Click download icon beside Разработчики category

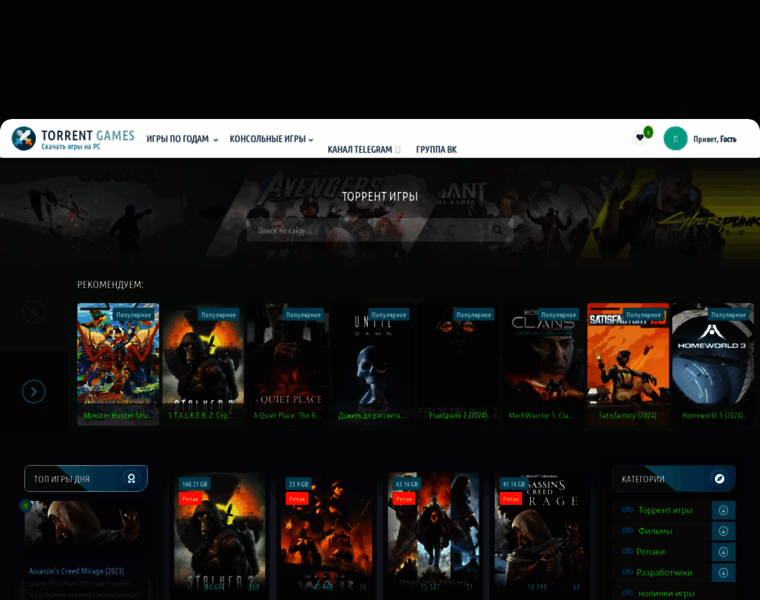(x=723, y=573)
